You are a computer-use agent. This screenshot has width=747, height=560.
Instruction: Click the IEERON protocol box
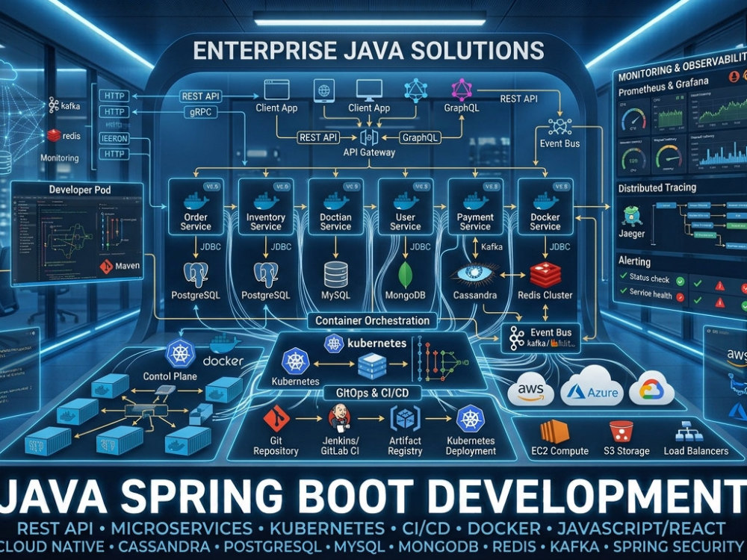tap(114, 139)
